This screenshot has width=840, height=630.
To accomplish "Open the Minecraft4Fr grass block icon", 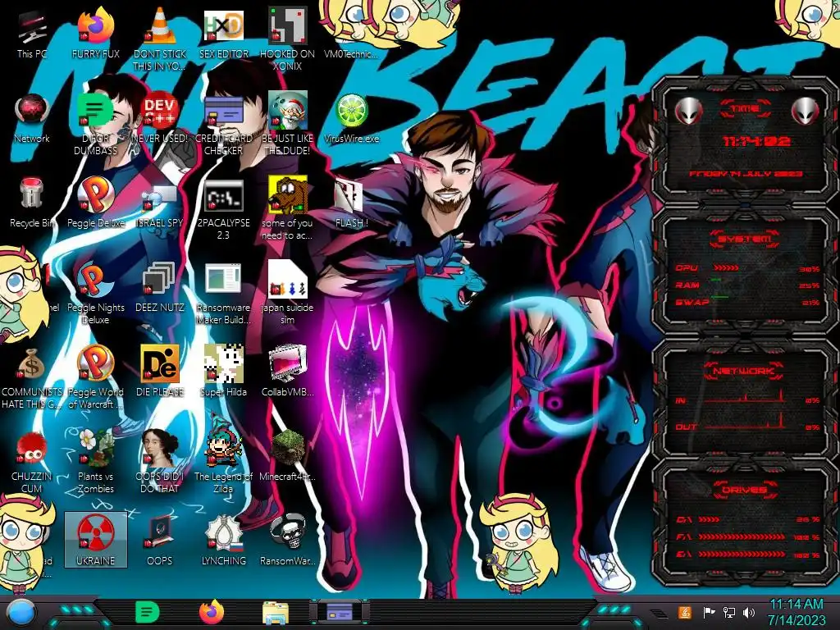I will (x=288, y=456).
